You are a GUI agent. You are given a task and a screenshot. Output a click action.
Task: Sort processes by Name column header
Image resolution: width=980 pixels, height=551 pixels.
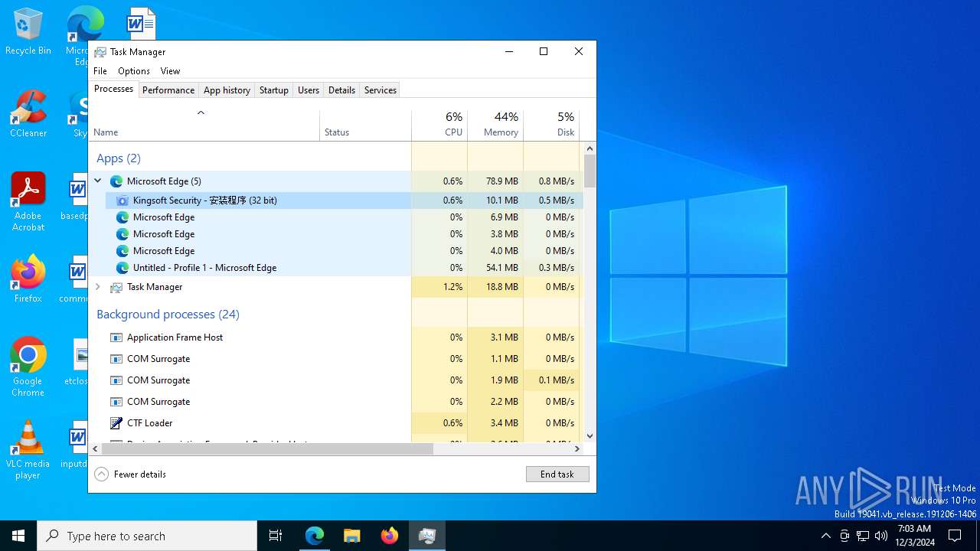coord(204,125)
